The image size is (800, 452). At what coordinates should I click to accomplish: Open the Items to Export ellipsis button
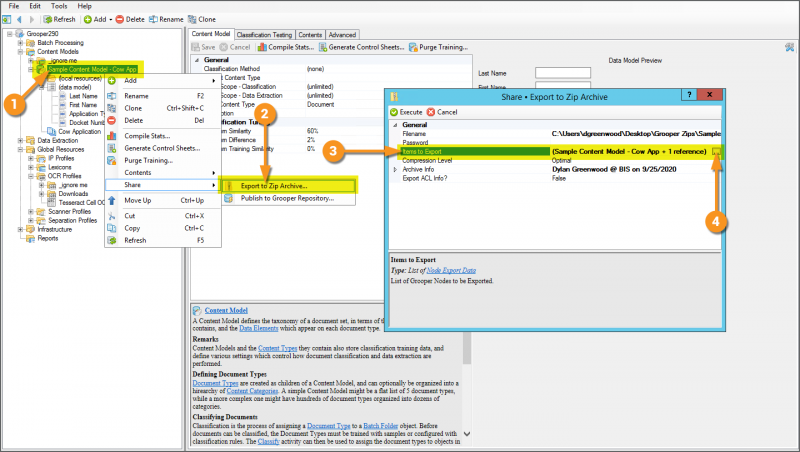716,152
